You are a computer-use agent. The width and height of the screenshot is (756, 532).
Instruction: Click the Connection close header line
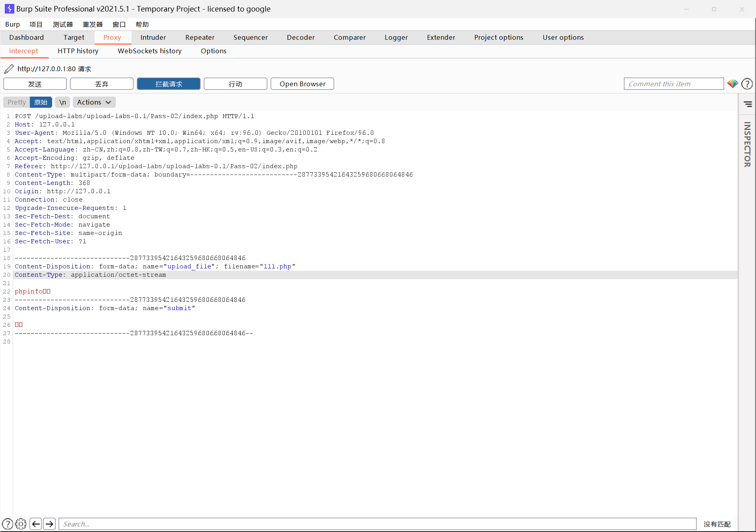click(49, 200)
